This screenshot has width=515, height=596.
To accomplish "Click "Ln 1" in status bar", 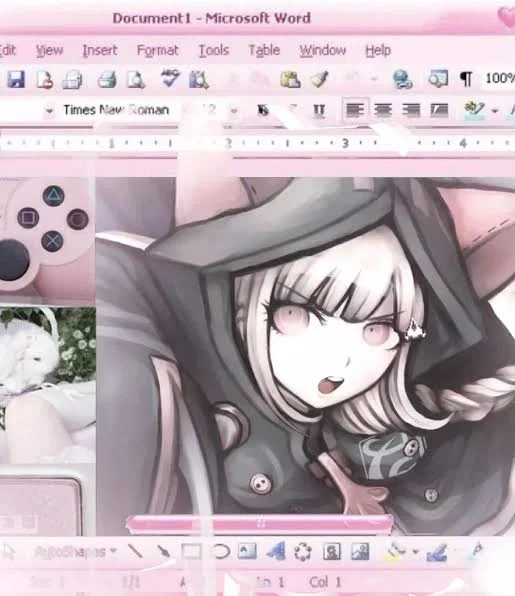I will point(270,582).
